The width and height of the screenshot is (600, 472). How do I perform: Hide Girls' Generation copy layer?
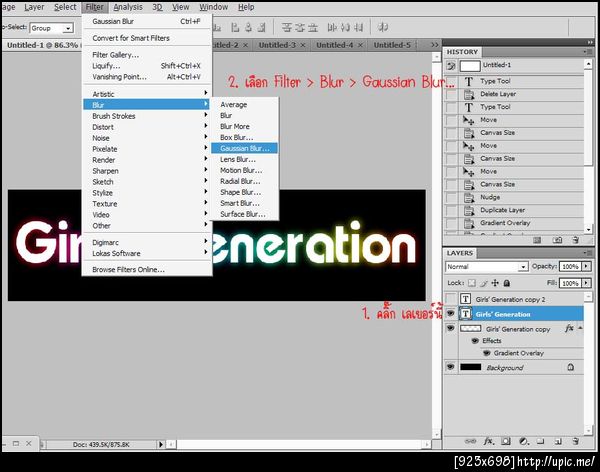tap(451, 328)
